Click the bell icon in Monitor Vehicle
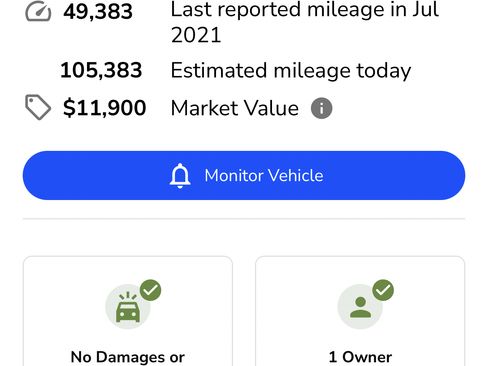The image size is (488, 366). click(x=180, y=176)
